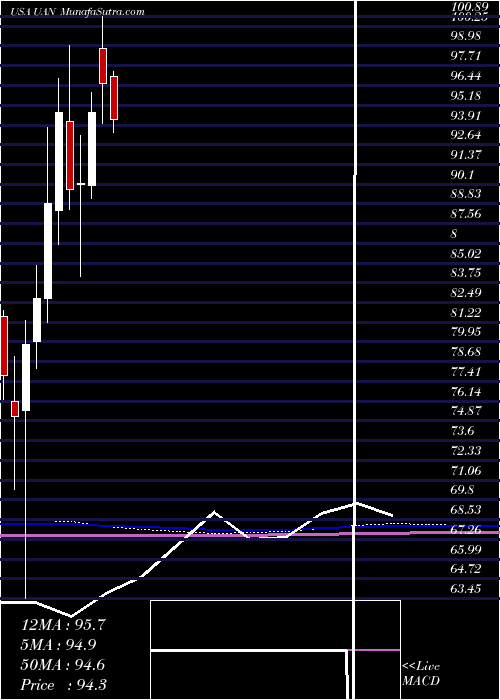Click the 81.22 price axis label
The image size is (500, 700).
click(466, 312)
